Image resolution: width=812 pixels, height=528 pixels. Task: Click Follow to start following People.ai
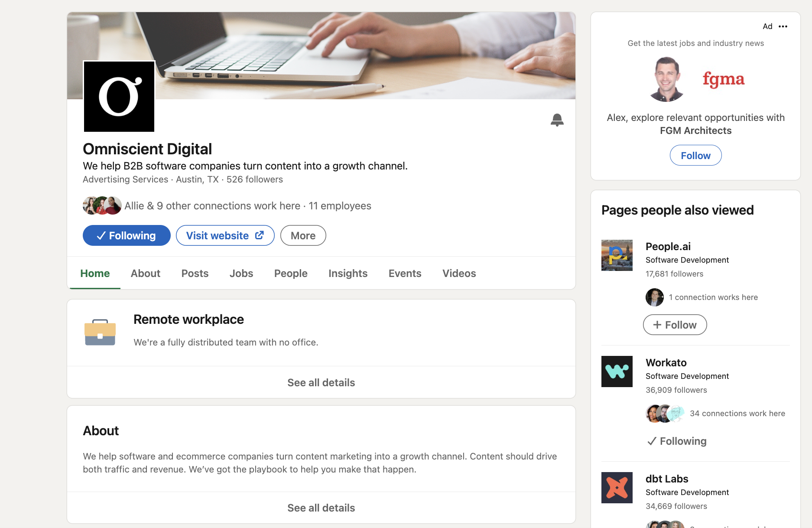(x=674, y=324)
